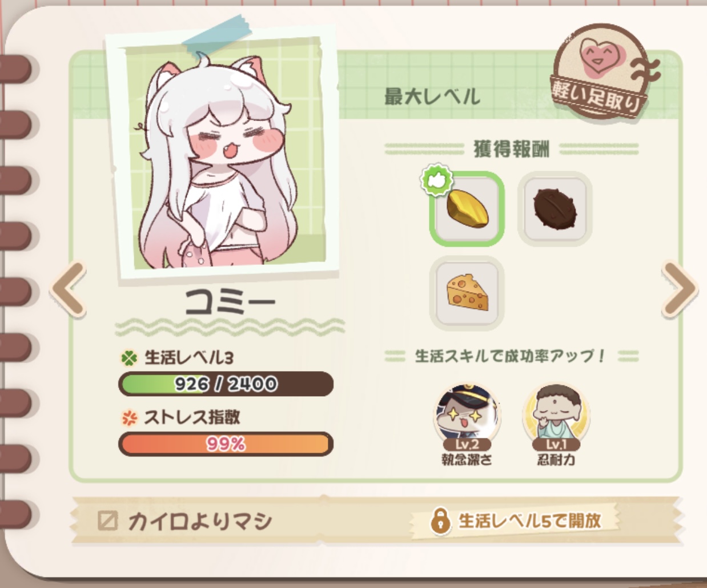Go to previous character with left arrow
Viewport: 707px width, 588px height.
coord(69,289)
